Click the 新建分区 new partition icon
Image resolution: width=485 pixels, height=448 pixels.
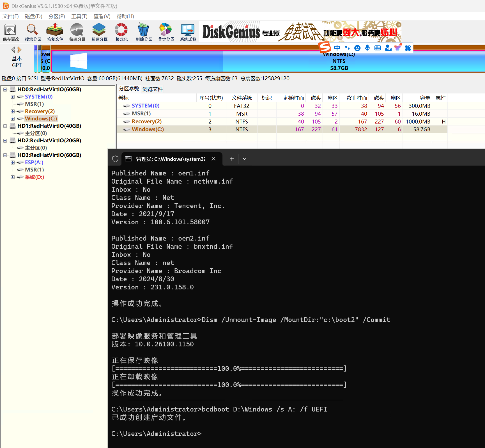point(99,32)
